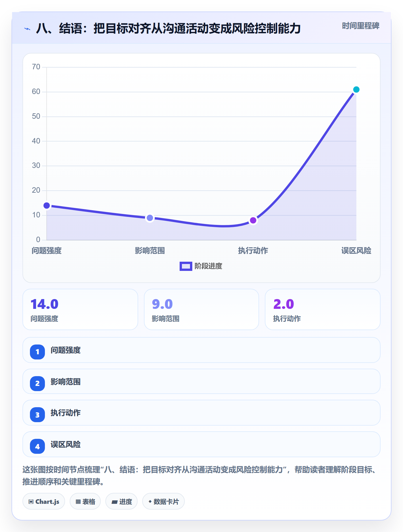The width and height of the screenshot is (403, 532).
Task: Click the number 4 badge beside 误区风险
Action: click(x=37, y=446)
